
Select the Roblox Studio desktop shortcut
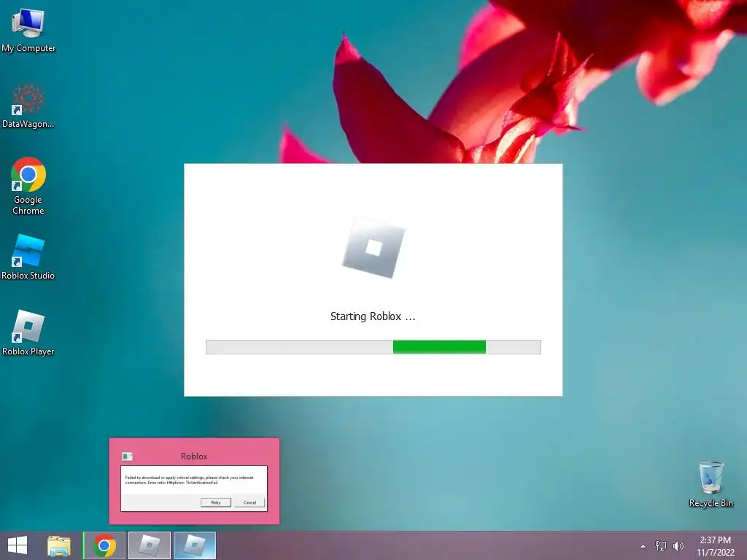point(28,257)
